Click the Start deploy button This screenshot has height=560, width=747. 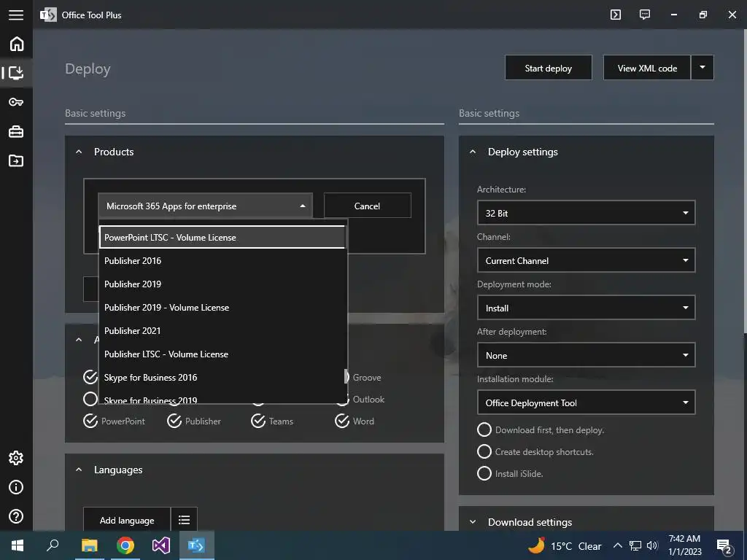549,68
